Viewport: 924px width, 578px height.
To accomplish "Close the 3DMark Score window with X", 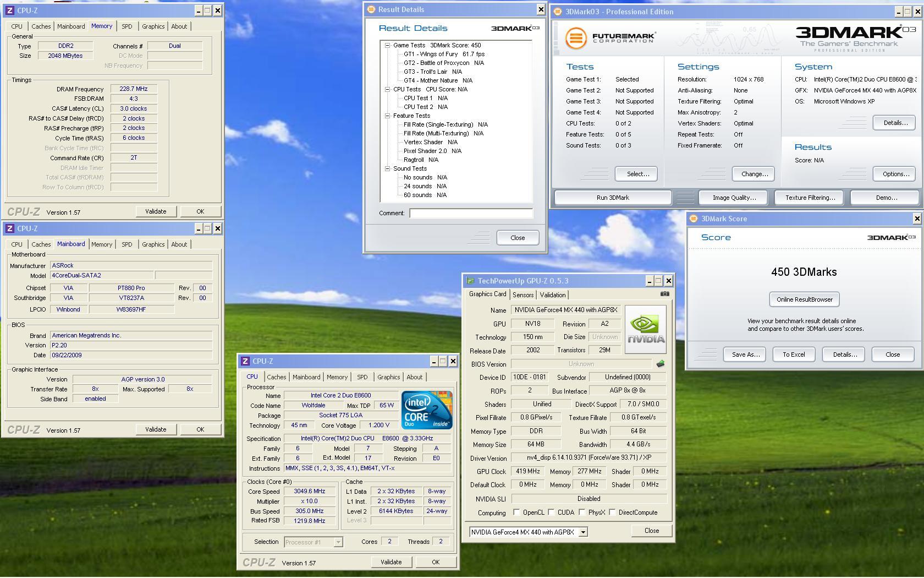I will coord(917,219).
